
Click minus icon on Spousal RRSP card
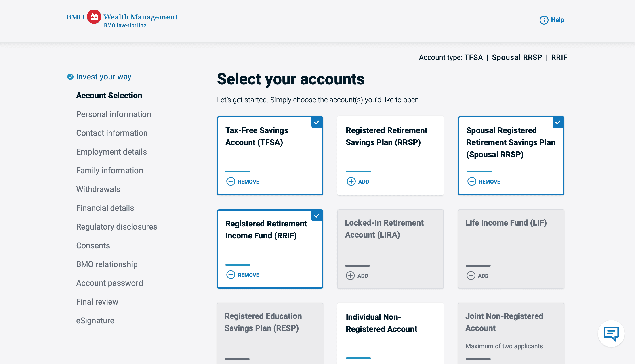[472, 182]
